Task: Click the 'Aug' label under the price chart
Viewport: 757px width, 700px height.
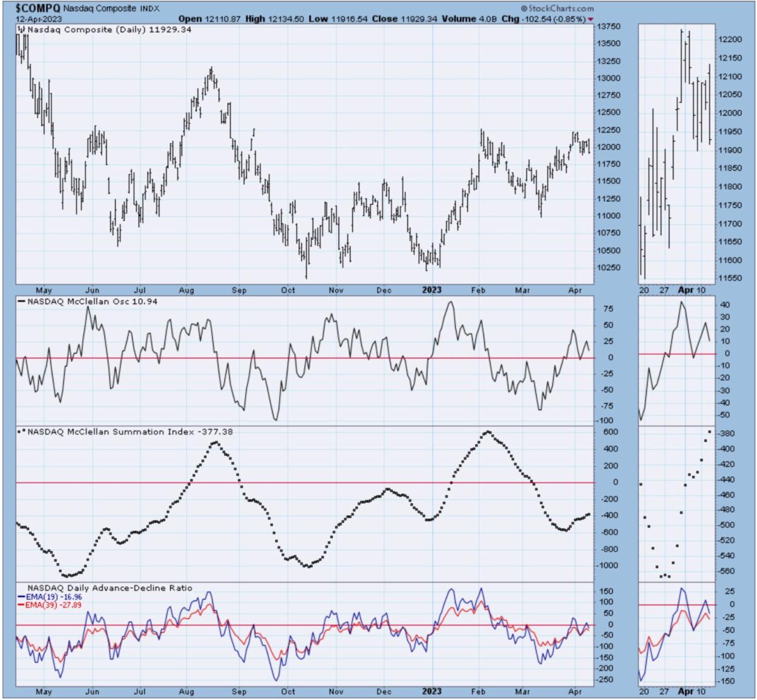Action: [186, 290]
